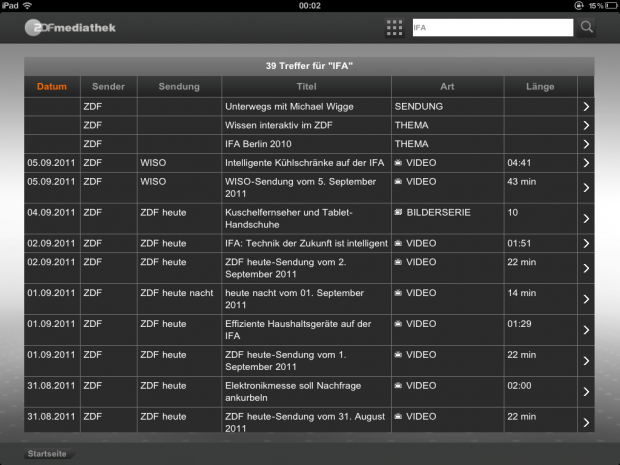Viewport: 620px width, 465px height.
Task: Open arrow for Elektronikmesse soll Nachfrage
Action: tap(586, 392)
